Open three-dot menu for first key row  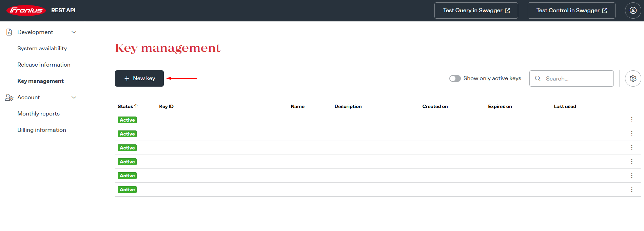pos(631,120)
